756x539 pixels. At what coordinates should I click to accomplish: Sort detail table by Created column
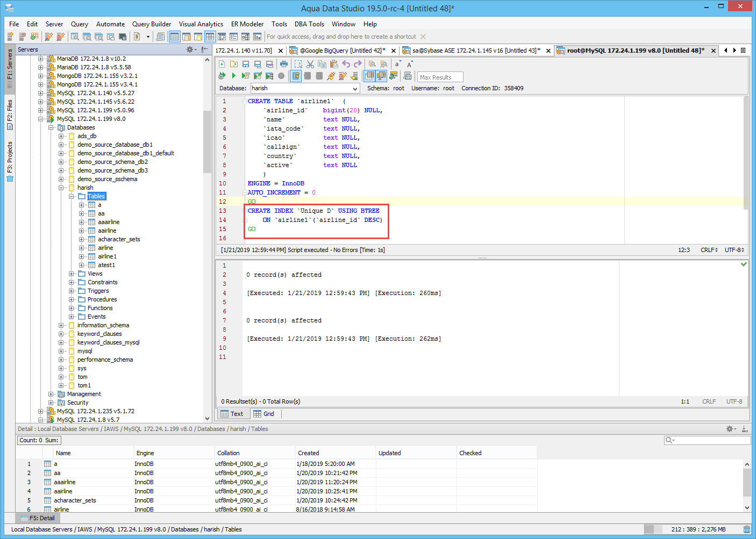[x=334, y=453]
